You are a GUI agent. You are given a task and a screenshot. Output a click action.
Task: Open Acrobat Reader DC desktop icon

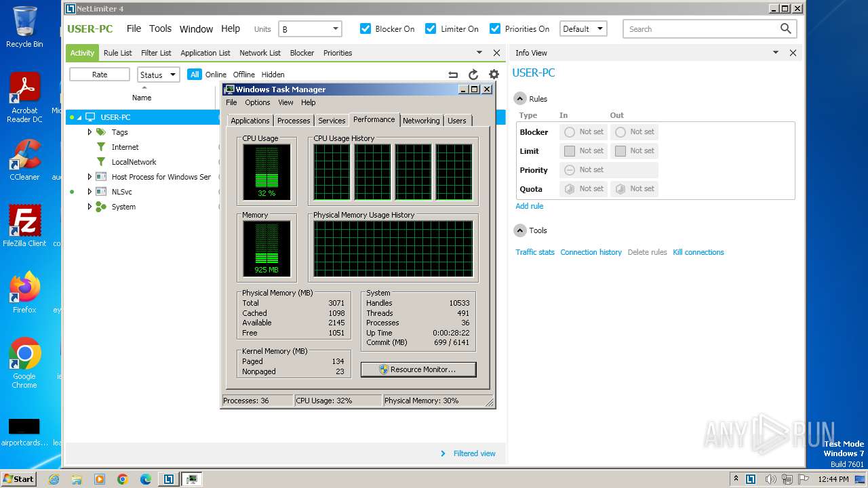tap(24, 98)
